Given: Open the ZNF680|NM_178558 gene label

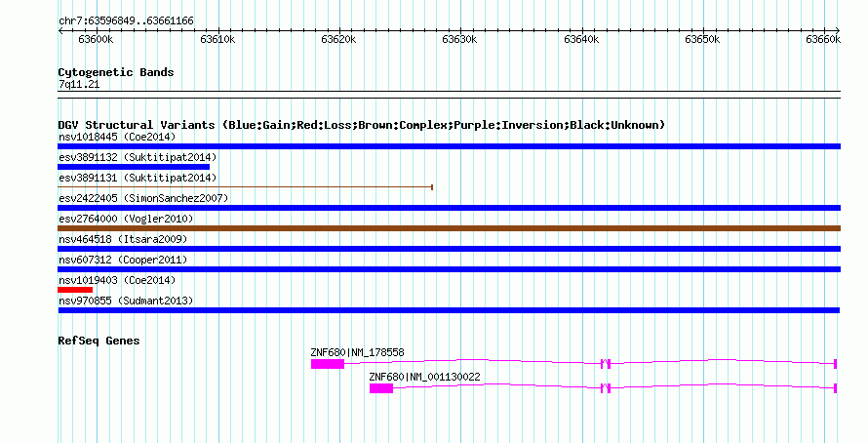Looking at the screenshot, I should [357, 352].
